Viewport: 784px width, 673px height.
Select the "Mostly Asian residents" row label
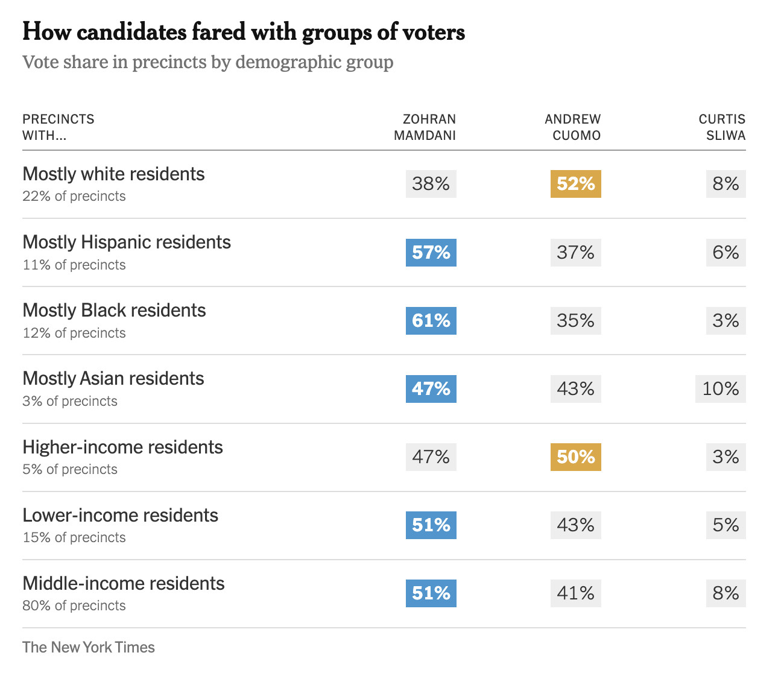[x=113, y=379]
